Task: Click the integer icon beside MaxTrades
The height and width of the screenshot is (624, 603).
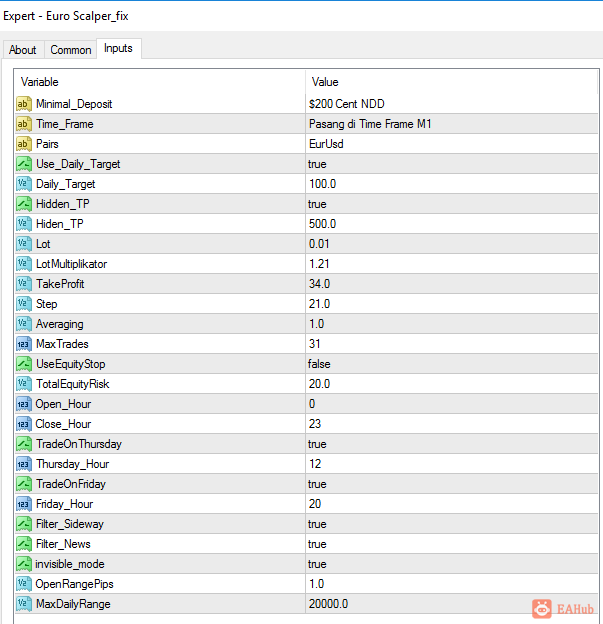Action: (23, 344)
